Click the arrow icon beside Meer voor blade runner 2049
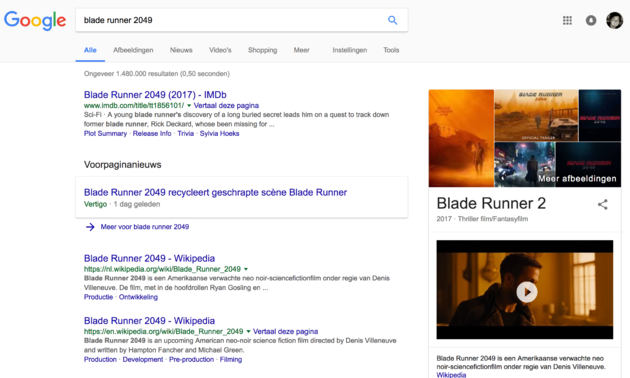Viewport: 630px width, 378px height. tap(90, 227)
